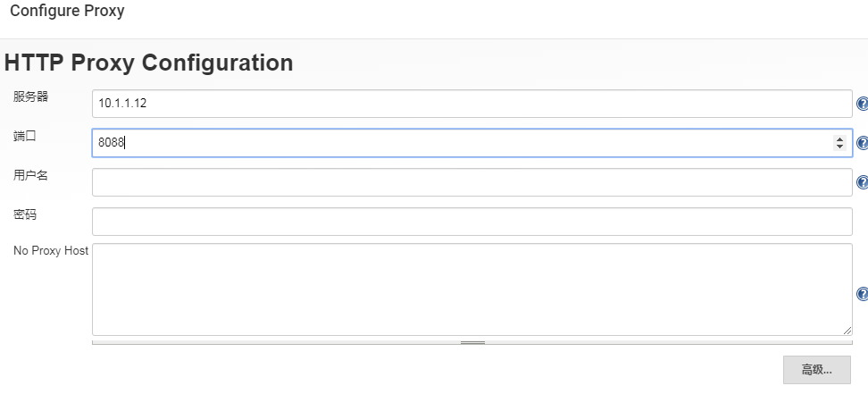
Task: Open advanced options via 高级... button
Action: click(x=816, y=370)
